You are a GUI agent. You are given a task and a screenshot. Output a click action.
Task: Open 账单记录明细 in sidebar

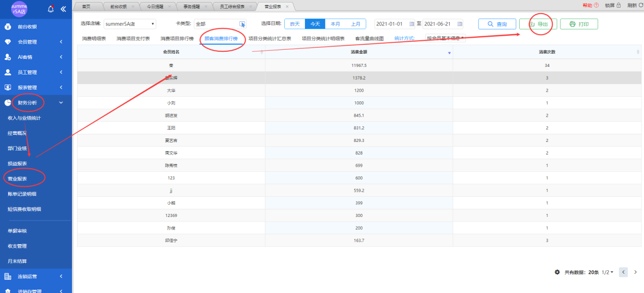(22, 194)
